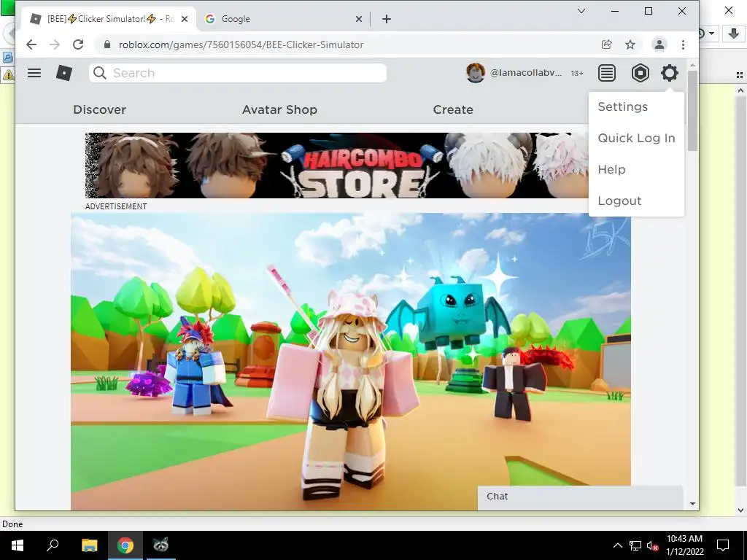Screen dimensions: 747x560
Task: Open a new tab with the plus button
Action: [387, 19]
